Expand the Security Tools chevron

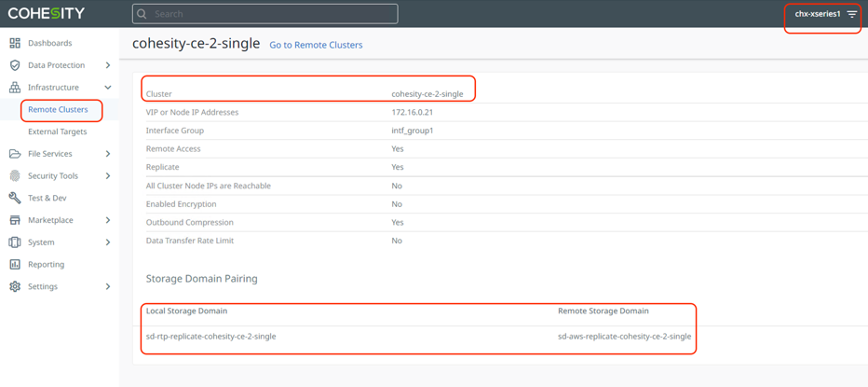coord(108,175)
